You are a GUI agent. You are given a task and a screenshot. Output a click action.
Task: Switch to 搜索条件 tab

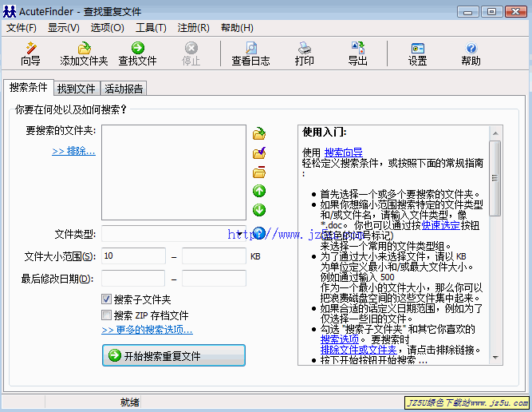point(29,88)
